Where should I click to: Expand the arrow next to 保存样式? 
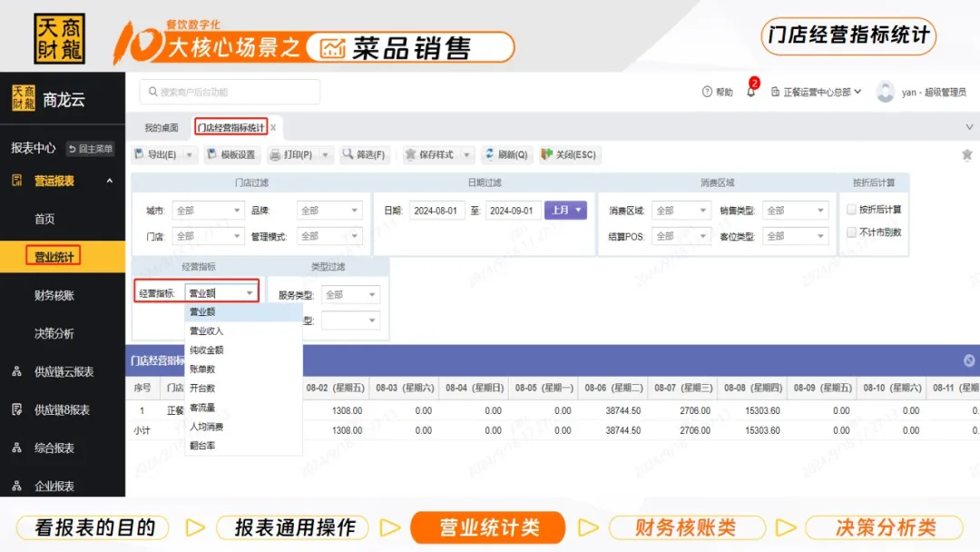click(x=466, y=155)
